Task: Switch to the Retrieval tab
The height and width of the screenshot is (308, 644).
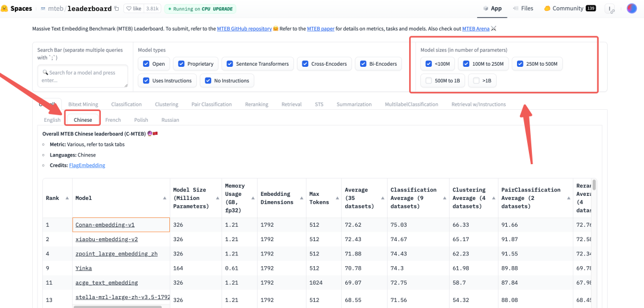Action: pos(291,104)
